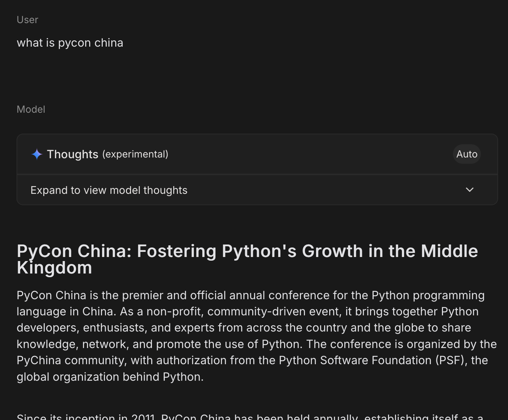
Task: Expand model thoughts with the chevron arrow
Action: [x=469, y=190]
